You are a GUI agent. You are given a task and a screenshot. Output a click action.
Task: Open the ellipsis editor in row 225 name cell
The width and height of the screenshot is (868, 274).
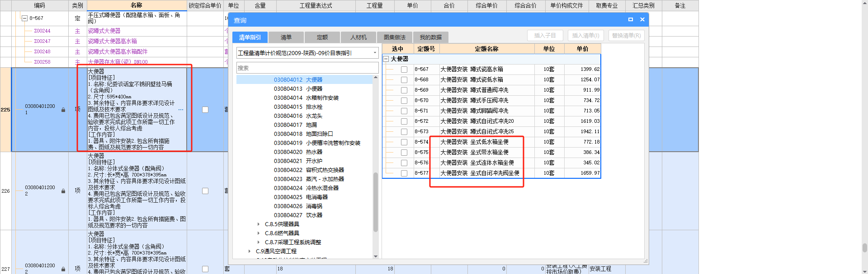pos(181,110)
